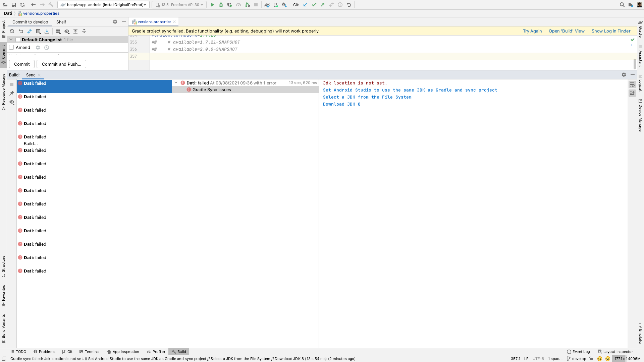Sync project with Gradle files icon

(x=267, y=5)
